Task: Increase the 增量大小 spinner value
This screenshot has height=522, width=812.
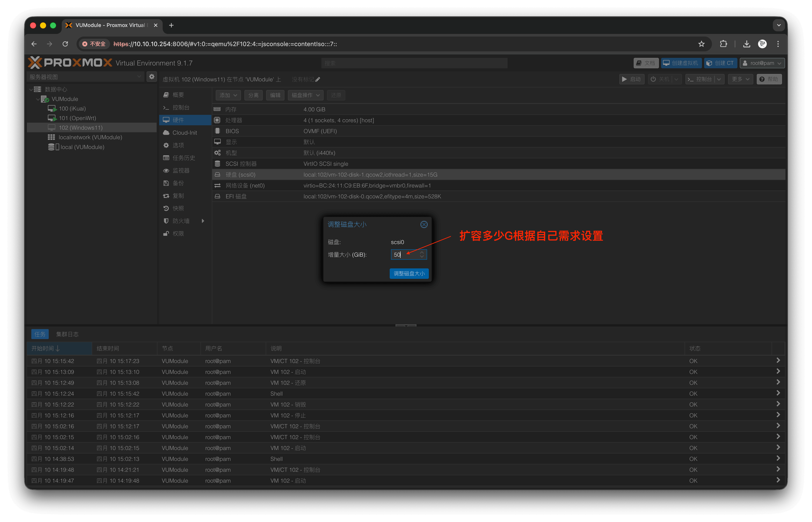Action: pyautogui.click(x=422, y=253)
